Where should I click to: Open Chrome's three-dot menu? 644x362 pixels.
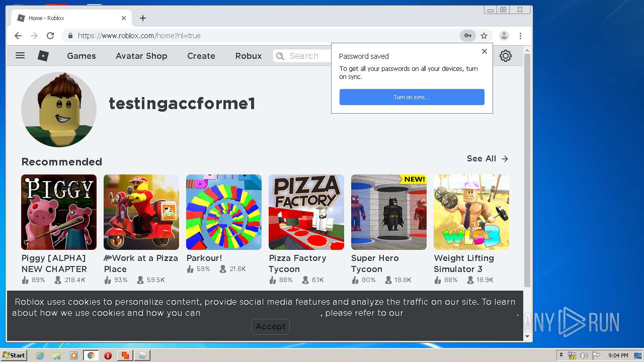[x=520, y=36]
